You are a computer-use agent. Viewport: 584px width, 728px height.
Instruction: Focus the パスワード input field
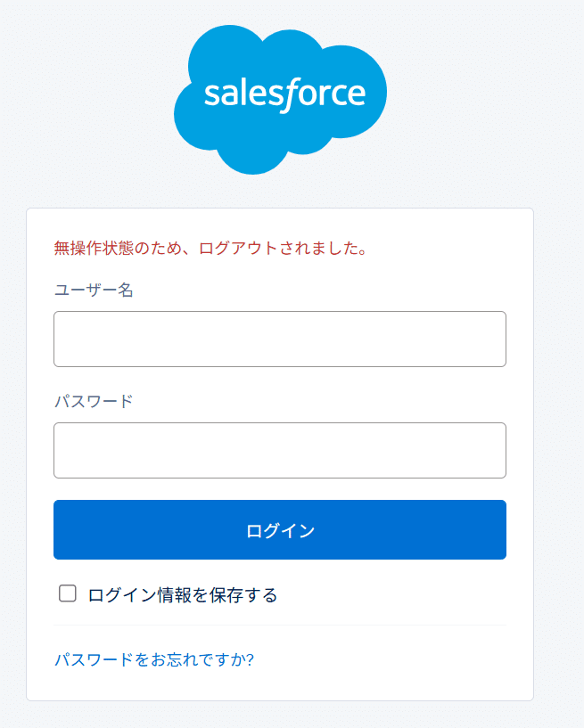tap(280, 450)
